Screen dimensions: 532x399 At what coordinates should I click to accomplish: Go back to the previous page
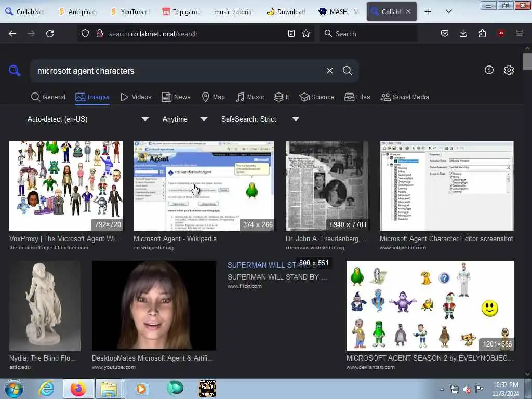coord(12,34)
